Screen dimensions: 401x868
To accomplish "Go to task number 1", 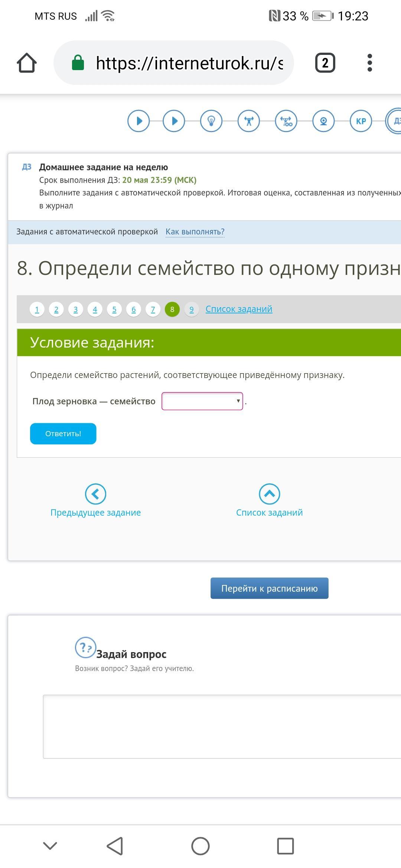I will (x=37, y=309).
